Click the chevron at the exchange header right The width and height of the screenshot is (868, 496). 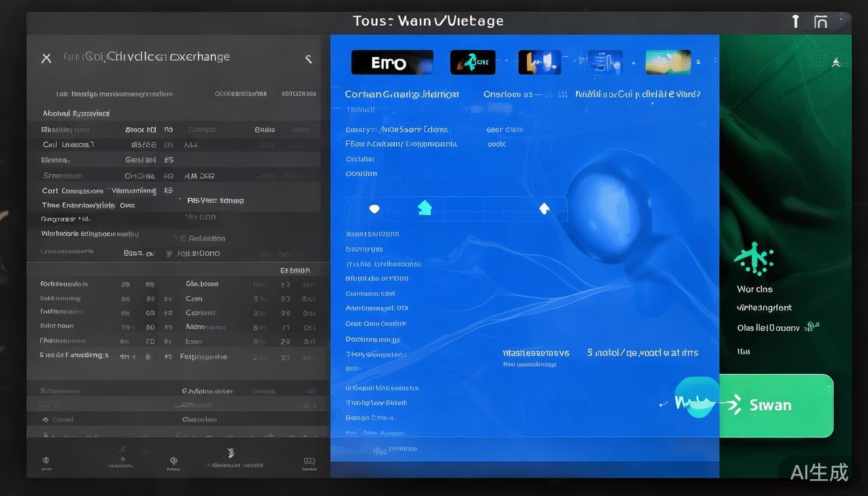309,59
